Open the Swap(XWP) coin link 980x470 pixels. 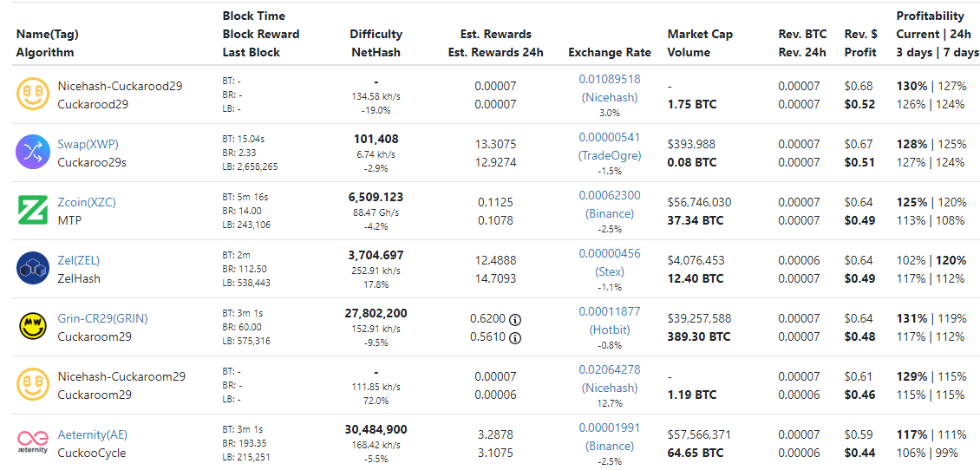point(88,144)
